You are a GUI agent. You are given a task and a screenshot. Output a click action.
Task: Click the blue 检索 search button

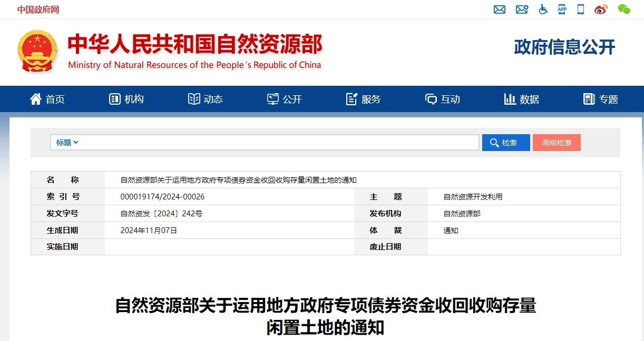point(505,143)
